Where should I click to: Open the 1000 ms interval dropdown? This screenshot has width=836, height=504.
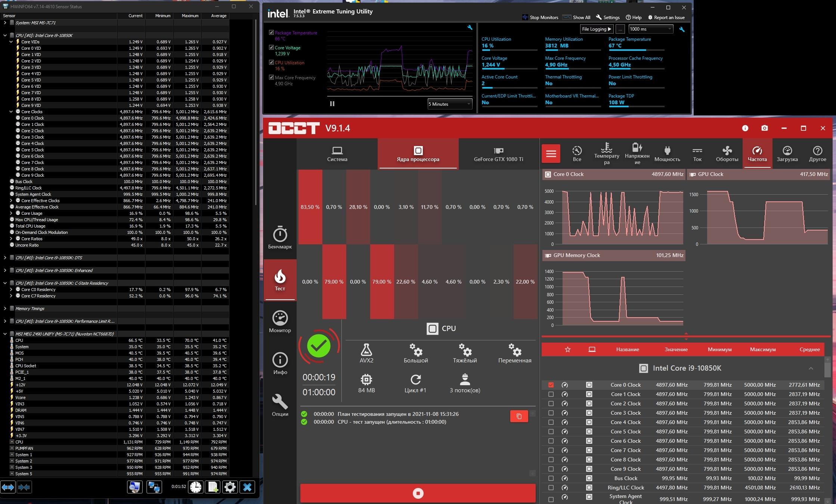pos(651,29)
